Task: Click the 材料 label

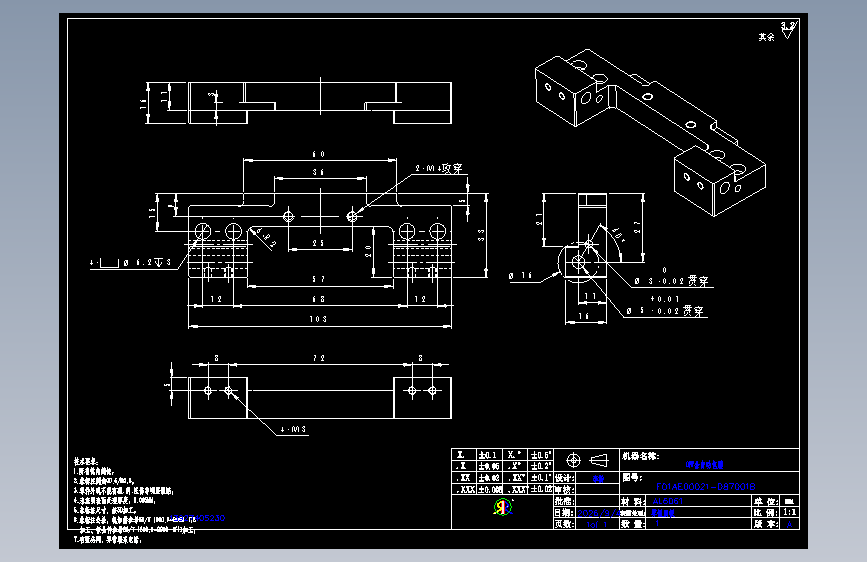Action: tap(631, 501)
